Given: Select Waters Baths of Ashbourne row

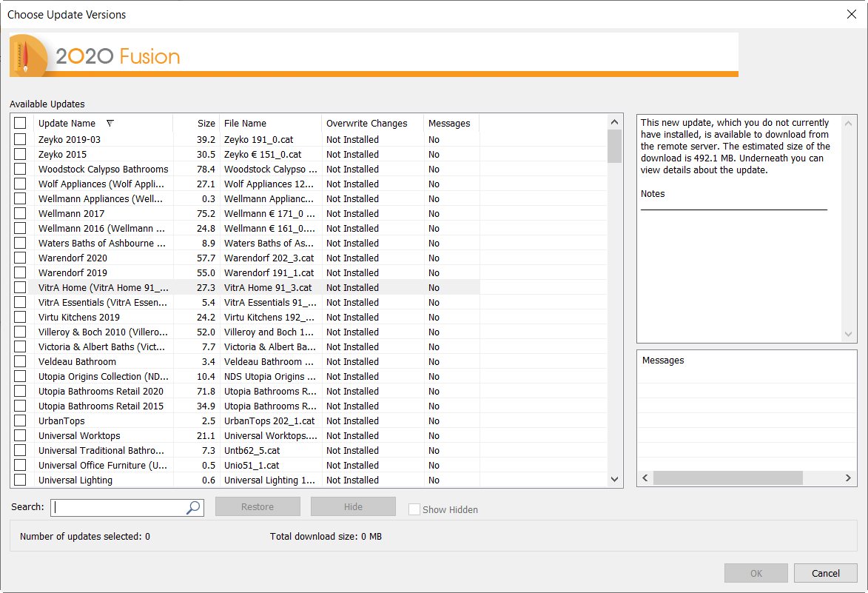Looking at the screenshot, I should [102, 243].
